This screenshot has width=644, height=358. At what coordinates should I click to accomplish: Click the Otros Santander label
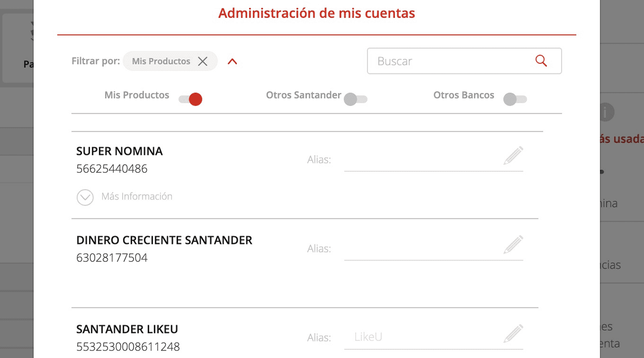point(304,95)
